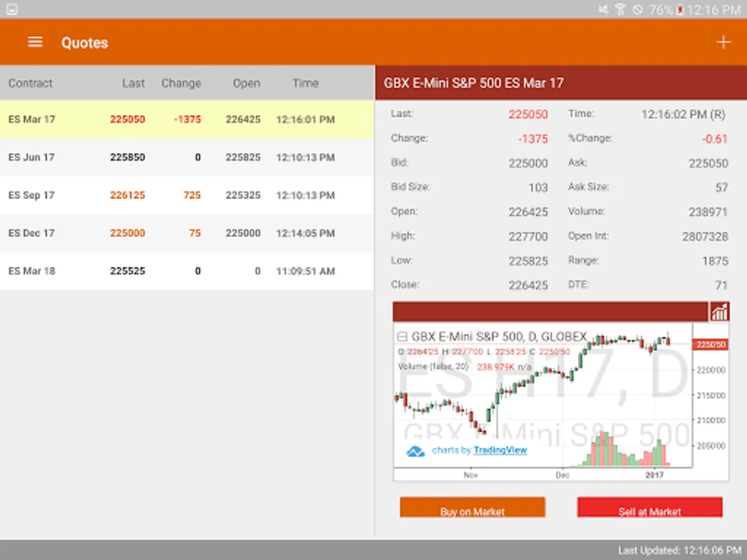Image resolution: width=747 pixels, height=560 pixels.
Task: Tap the image notification icon in status bar
Action: pyautogui.click(x=11, y=9)
